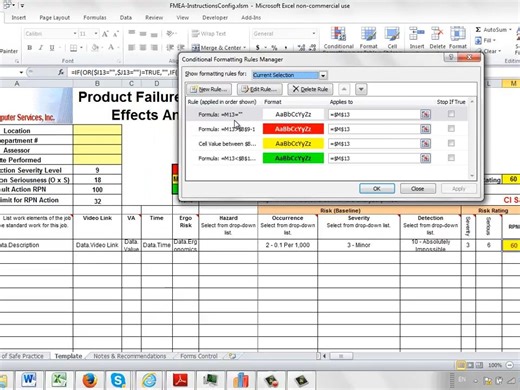Viewport: 520px width, 390px height.
Task: Toggle Stop If True for first rule
Action: click(x=451, y=114)
